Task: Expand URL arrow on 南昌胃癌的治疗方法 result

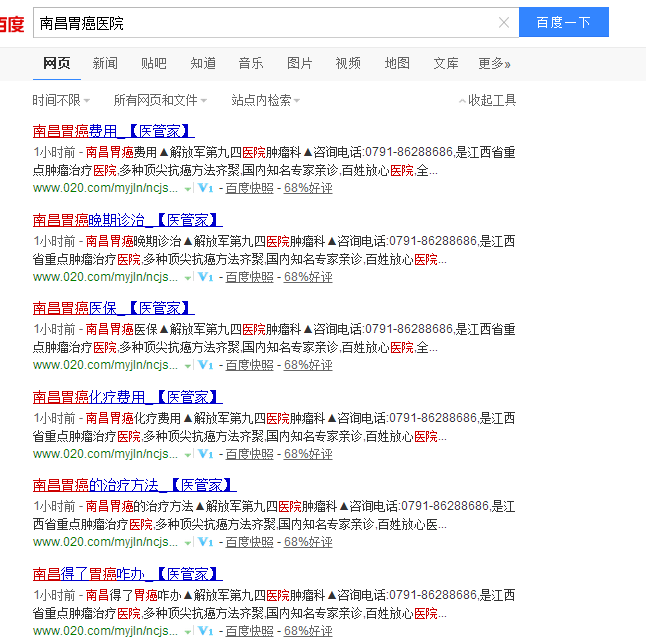Action: tap(187, 543)
